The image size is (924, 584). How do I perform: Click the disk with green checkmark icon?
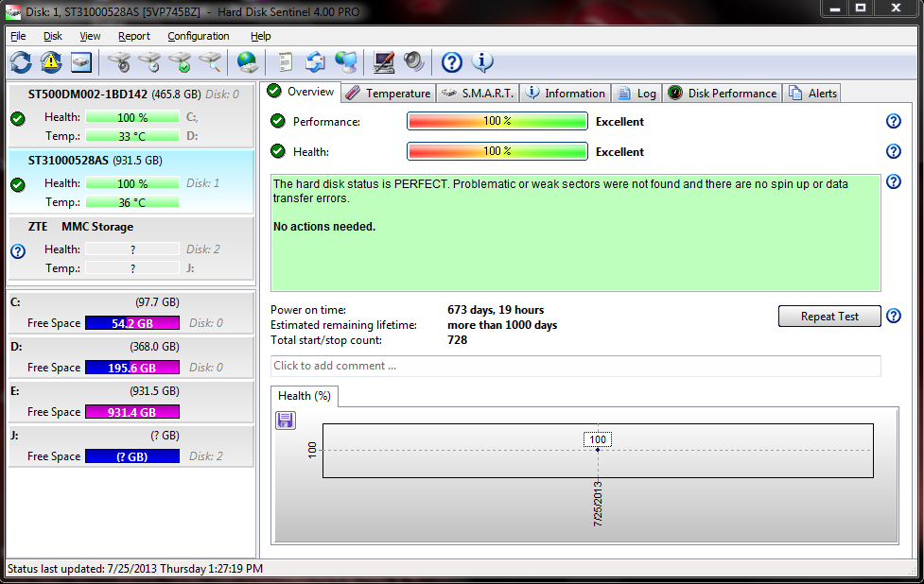click(180, 62)
